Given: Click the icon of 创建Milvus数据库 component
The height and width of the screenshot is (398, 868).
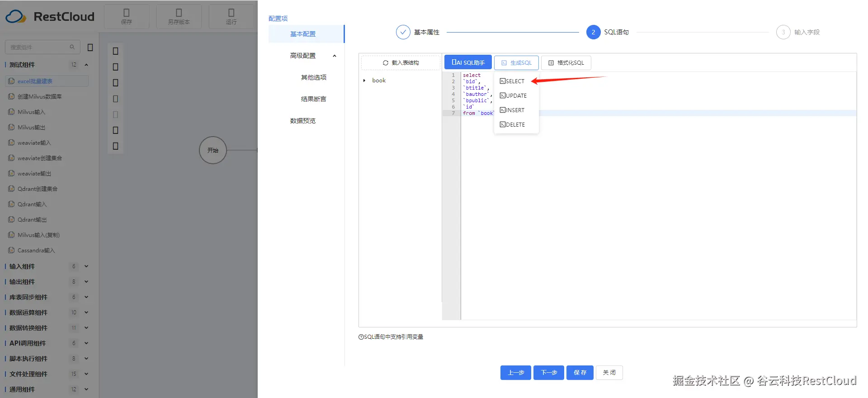Looking at the screenshot, I should [12, 96].
